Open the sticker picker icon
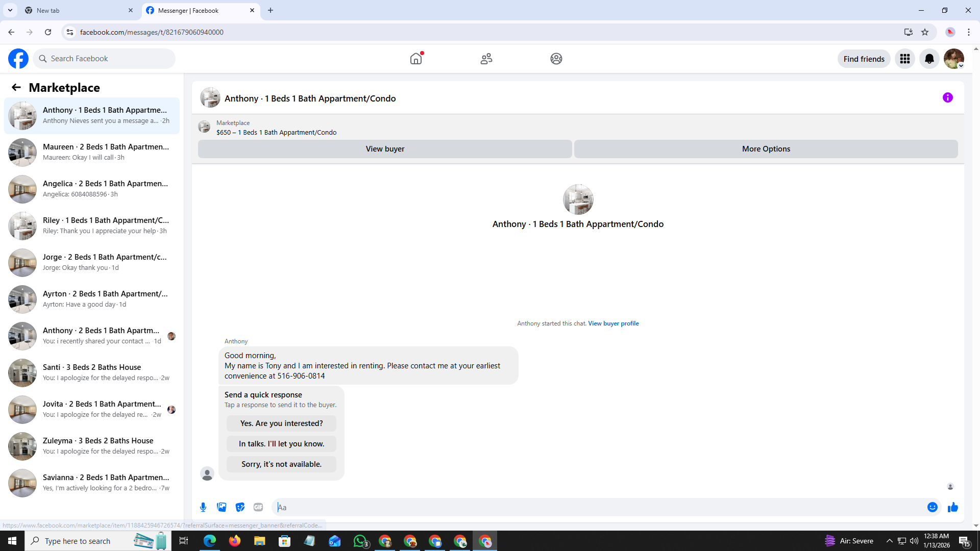980x551 pixels. click(240, 507)
